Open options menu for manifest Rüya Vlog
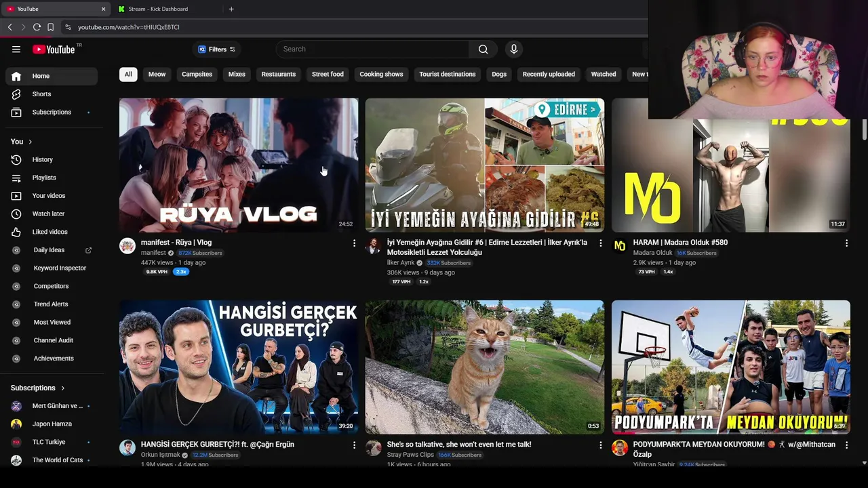868x488 pixels. (354, 243)
